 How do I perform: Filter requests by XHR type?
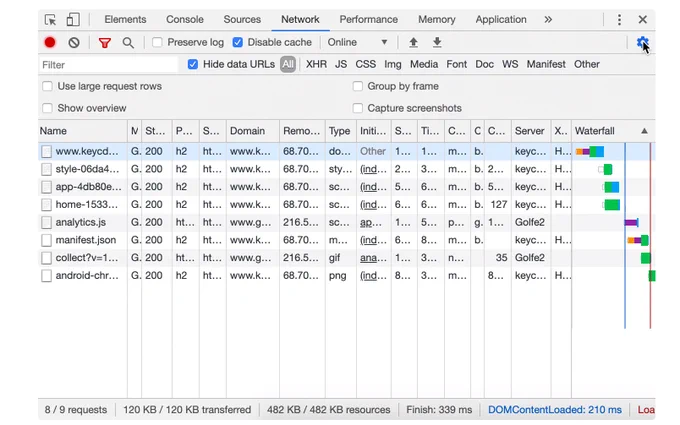click(316, 64)
